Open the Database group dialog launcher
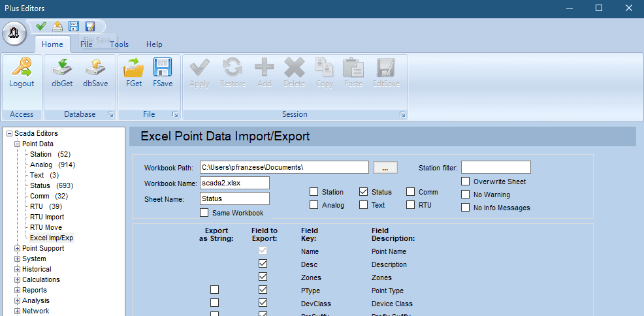The width and height of the screenshot is (644, 316). point(110,115)
